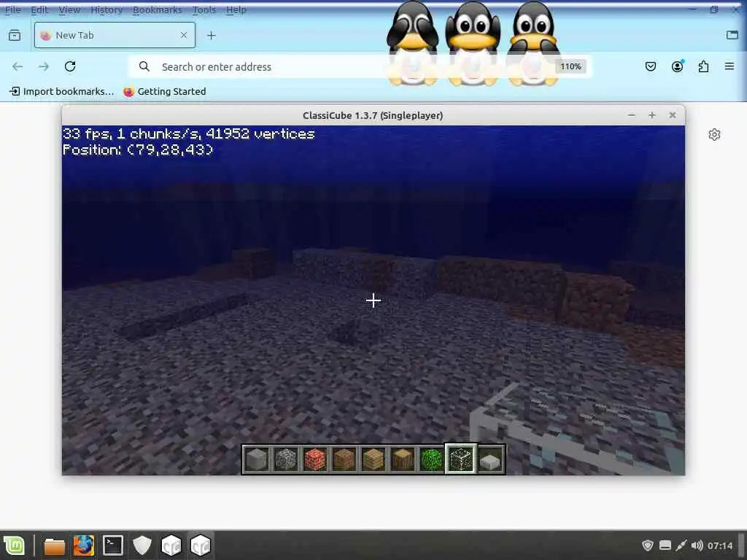747x560 pixels.
Task: Open the Firefox hamburger application menu
Action: (x=729, y=66)
